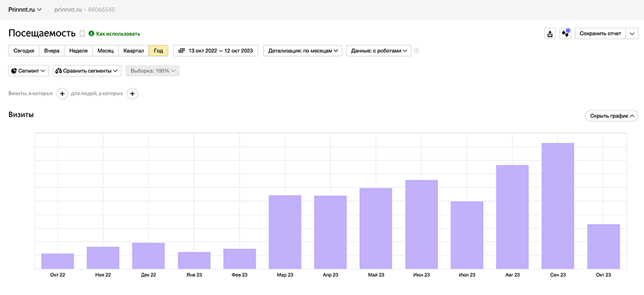Add a visit condition with the first plus button
The image size is (644, 295).
tap(62, 94)
